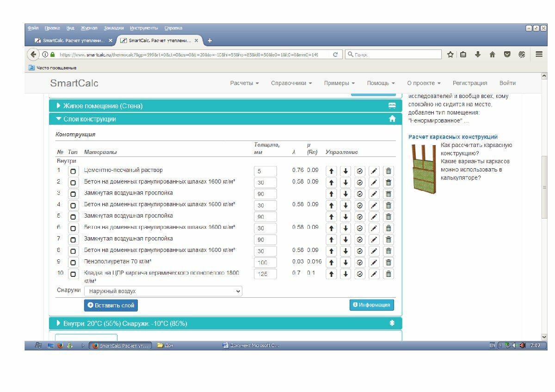The image size is (555, 392).
Task: Switch to Документ Microsoft taskbar item
Action: coord(251,345)
